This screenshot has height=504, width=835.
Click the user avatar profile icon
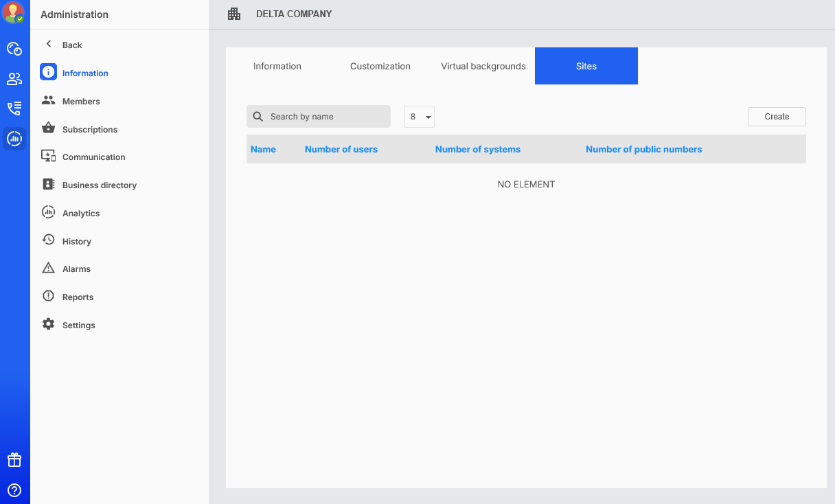[x=14, y=13]
